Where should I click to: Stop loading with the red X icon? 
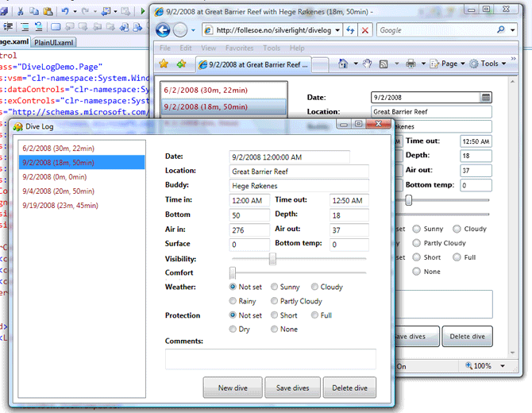tap(365, 30)
